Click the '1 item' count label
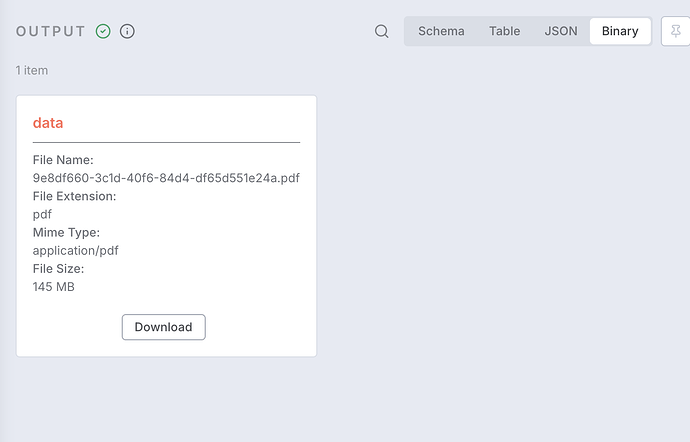Viewport: 690px width, 442px height. point(32,71)
